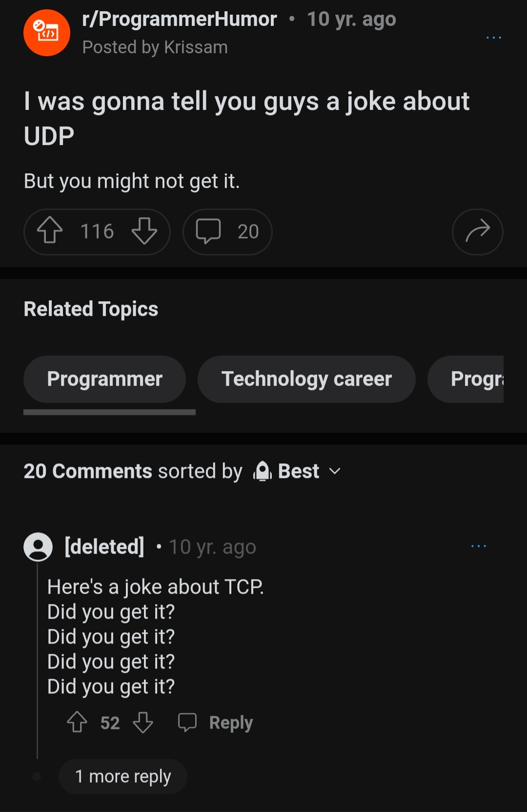
Task: Click the related topics horizontal scrollbar
Action: coord(109,413)
